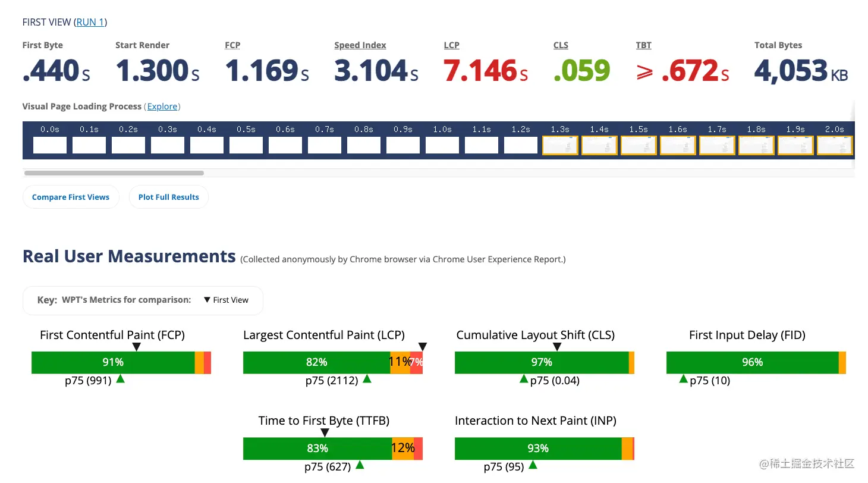Click the 1.169 s FCP value

pyautogui.click(x=267, y=71)
